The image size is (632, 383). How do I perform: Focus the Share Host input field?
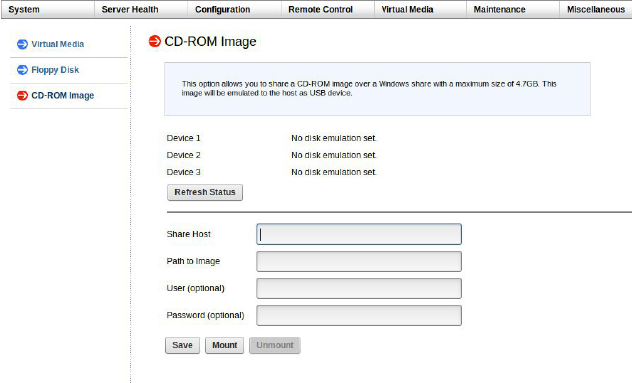pyautogui.click(x=359, y=234)
